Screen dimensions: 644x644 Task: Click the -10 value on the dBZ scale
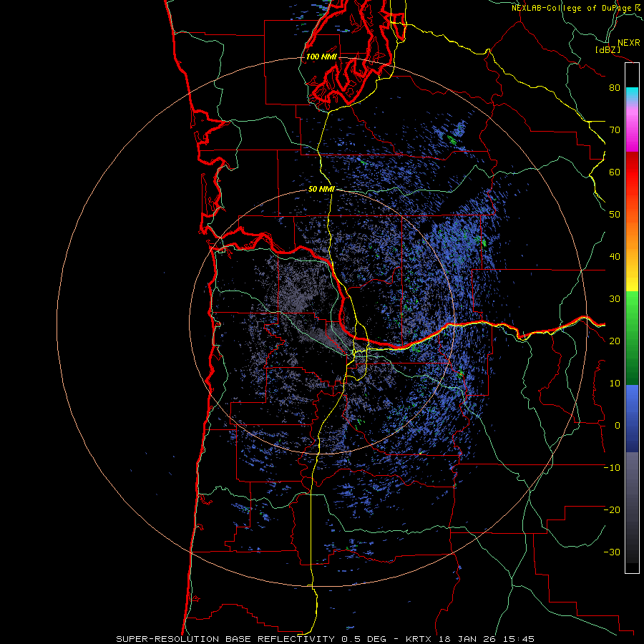pos(612,468)
